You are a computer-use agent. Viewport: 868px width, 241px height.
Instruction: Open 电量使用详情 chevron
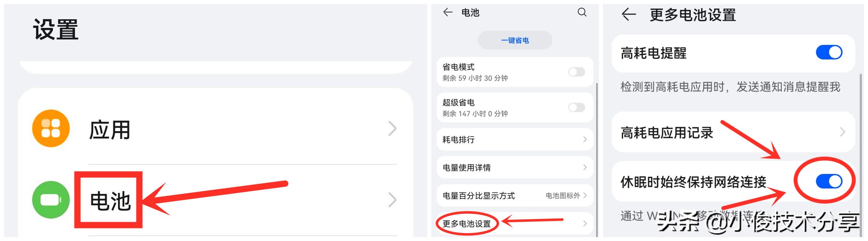tap(585, 168)
